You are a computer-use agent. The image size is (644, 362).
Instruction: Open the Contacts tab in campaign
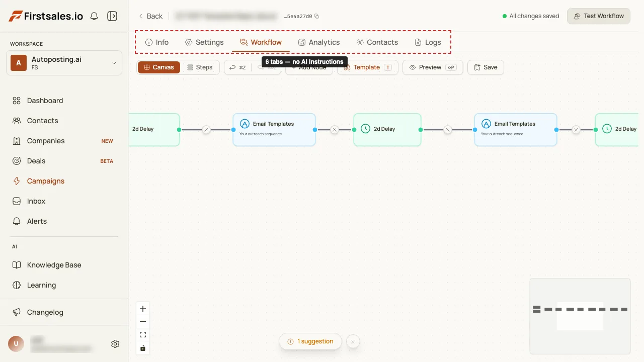click(x=377, y=42)
